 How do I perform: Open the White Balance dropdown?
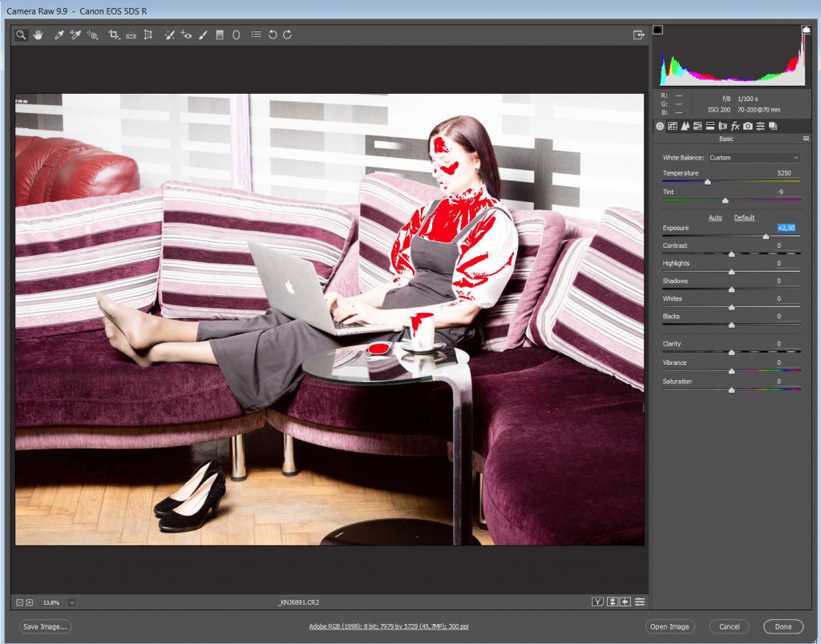(754, 157)
